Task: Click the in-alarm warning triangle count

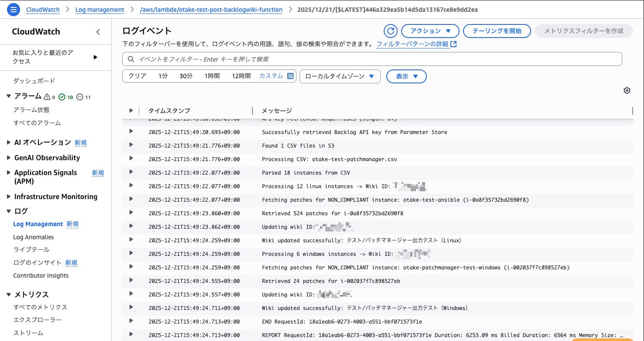Action: [48, 97]
